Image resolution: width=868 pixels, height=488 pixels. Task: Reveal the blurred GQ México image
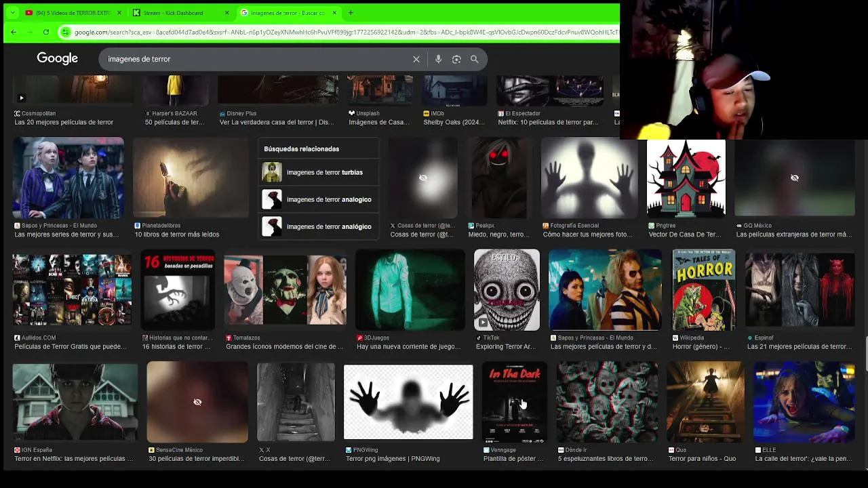tap(795, 178)
